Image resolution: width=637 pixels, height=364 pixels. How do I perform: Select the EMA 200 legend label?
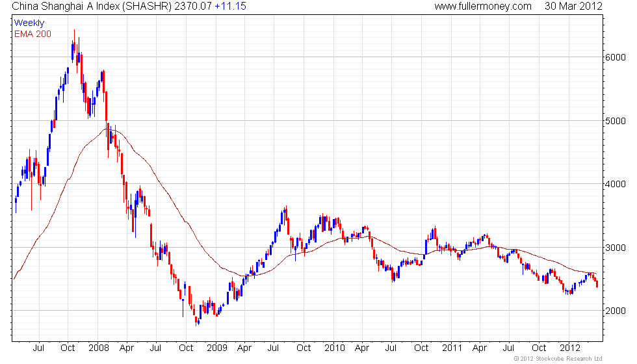pyautogui.click(x=32, y=34)
